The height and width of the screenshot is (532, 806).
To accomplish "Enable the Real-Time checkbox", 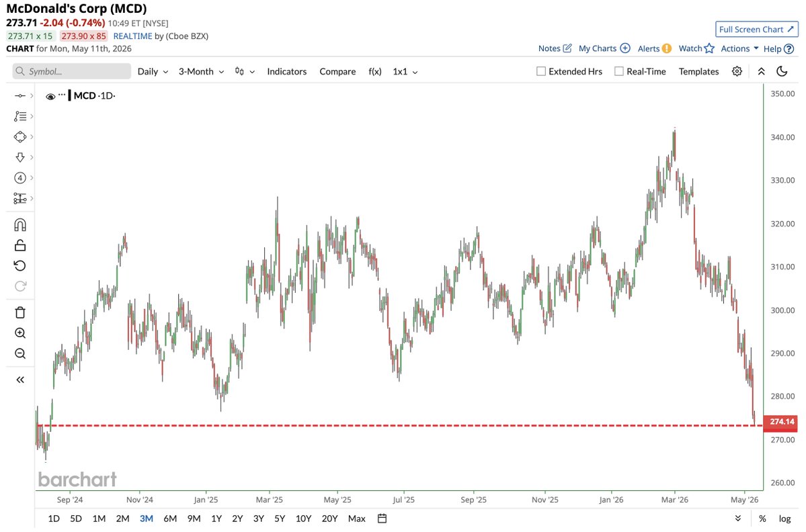I will click(x=619, y=71).
